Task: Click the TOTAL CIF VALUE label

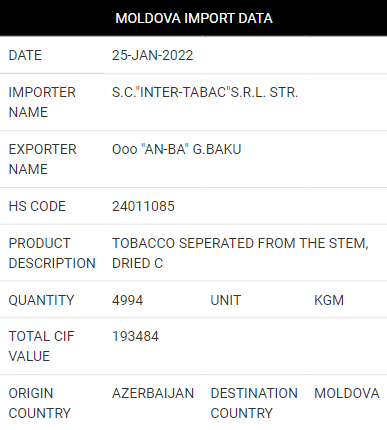Action: (41, 346)
